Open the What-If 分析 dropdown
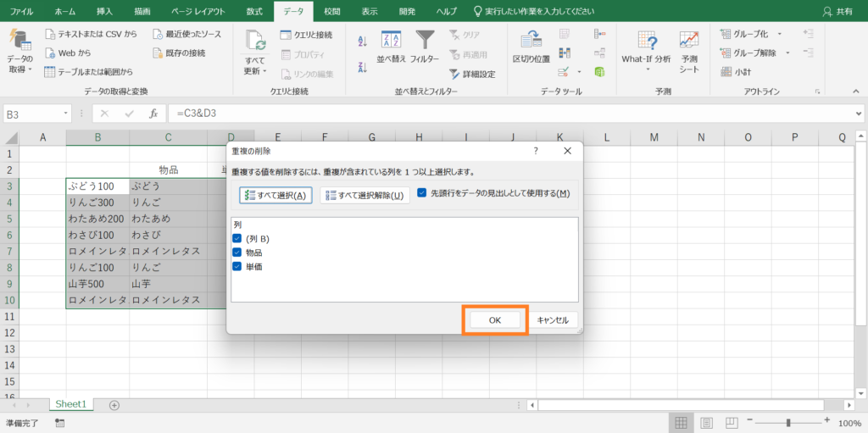 point(646,49)
